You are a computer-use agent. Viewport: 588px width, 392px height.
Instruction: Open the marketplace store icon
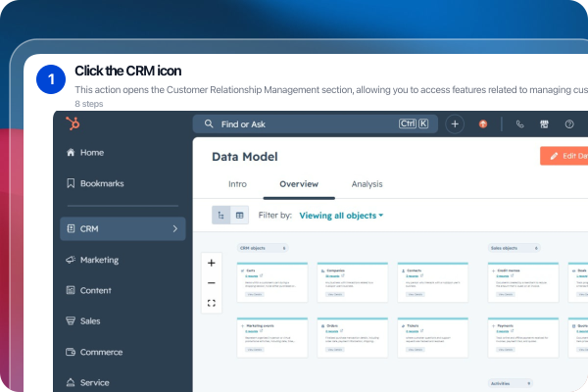pyautogui.click(x=544, y=124)
